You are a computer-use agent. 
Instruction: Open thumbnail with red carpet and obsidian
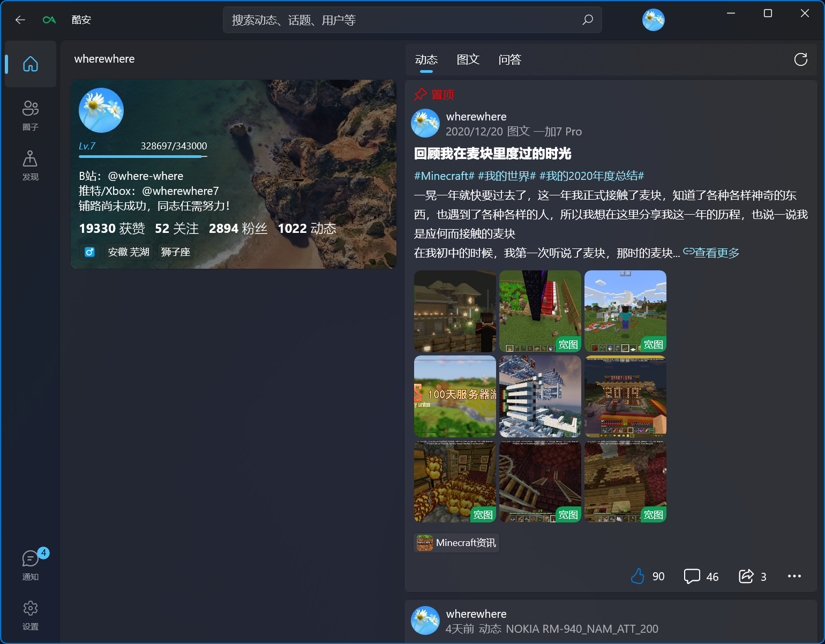click(540, 311)
